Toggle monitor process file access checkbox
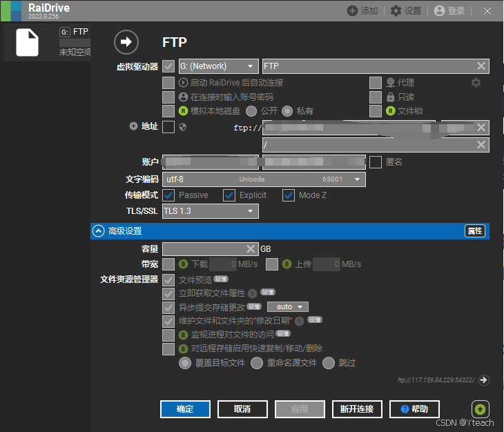This screenshot has height=432, width=504. (168, 335)
